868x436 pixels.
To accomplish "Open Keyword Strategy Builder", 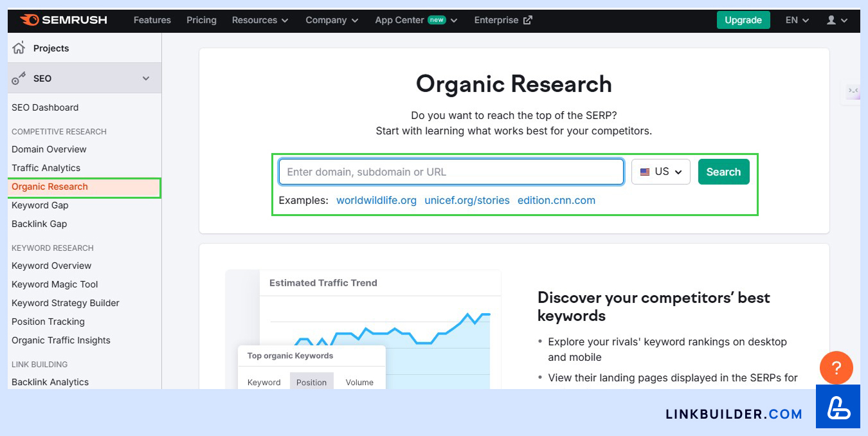I will pos(66,303).
